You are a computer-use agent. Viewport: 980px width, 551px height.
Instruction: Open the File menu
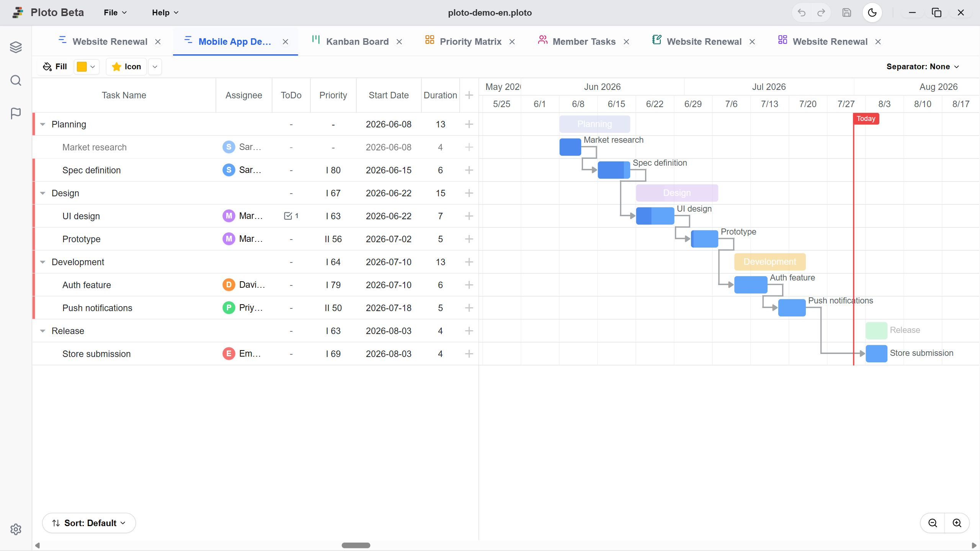coord(115,13)
